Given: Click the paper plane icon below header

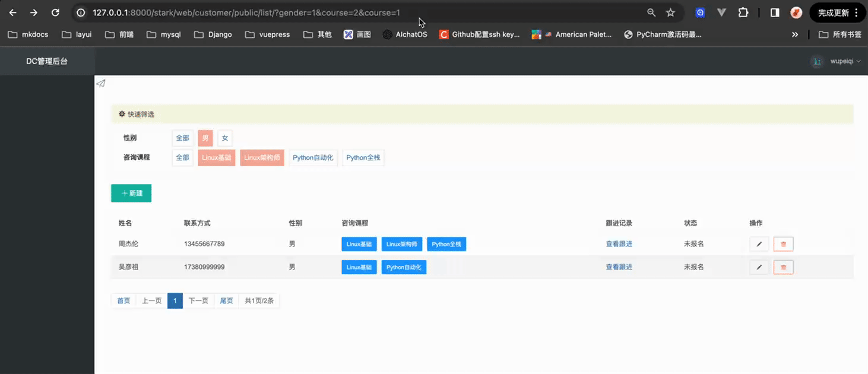Looking at the screenshot, I should point(101,84).
